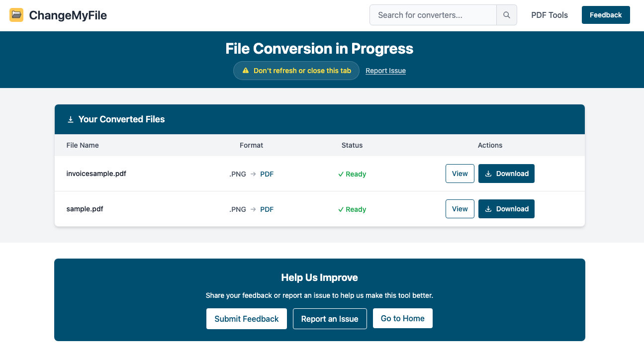Open the PDF Tools menu
Image resolution: width=644 pixels, height=361 pixels.
(x=549, y=15)
